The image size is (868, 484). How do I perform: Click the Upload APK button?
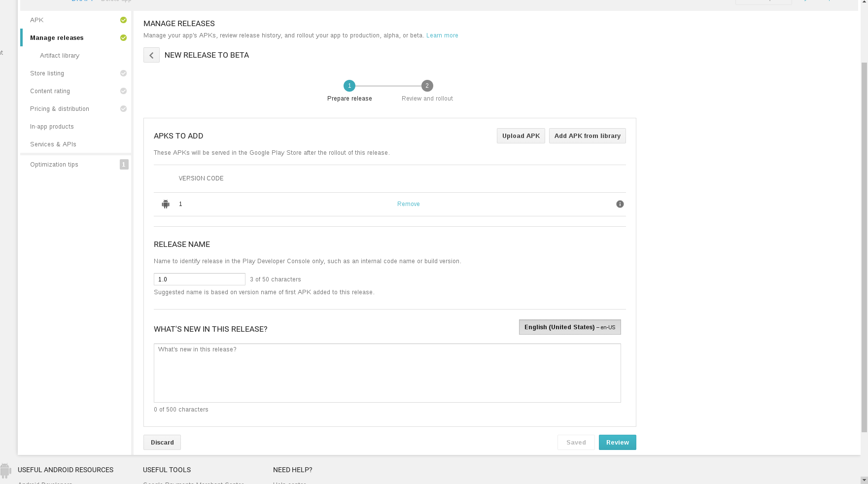tap(521, 136)
